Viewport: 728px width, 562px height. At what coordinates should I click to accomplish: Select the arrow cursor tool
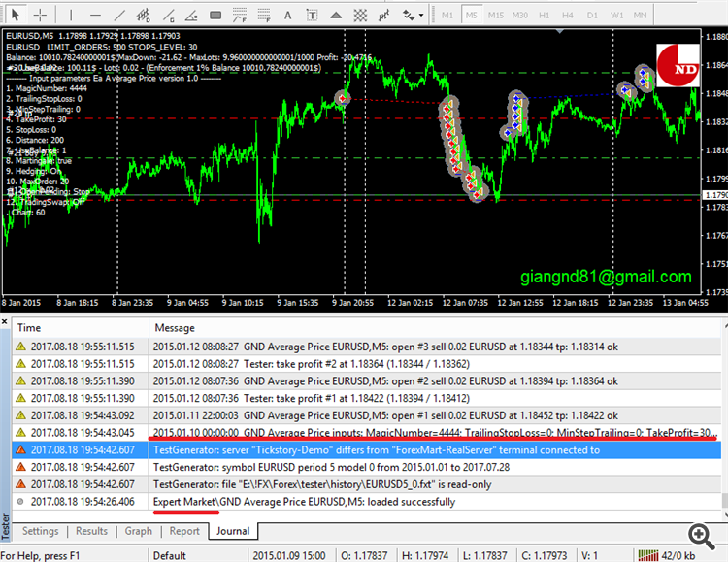[15, 16]
